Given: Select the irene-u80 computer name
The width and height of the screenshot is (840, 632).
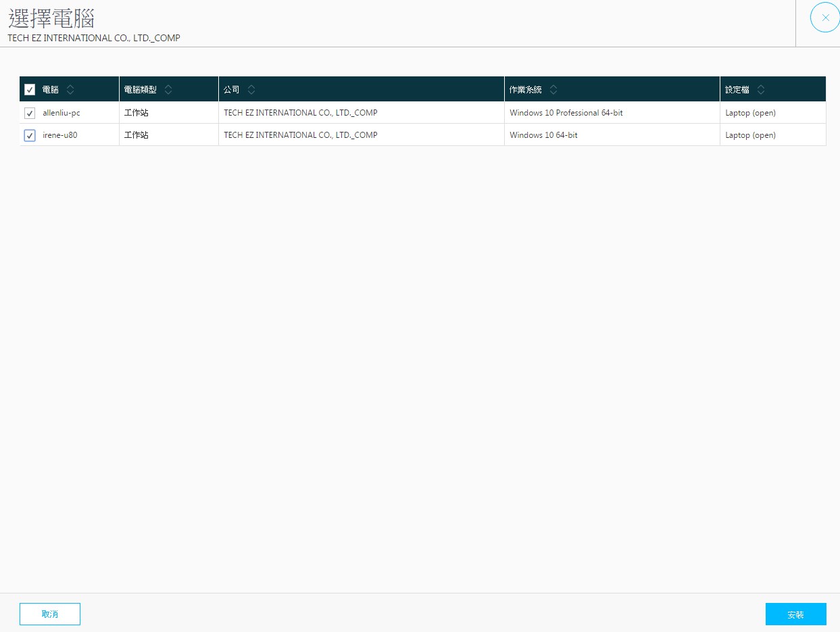Looking at the screenshot, I should 60,135.
